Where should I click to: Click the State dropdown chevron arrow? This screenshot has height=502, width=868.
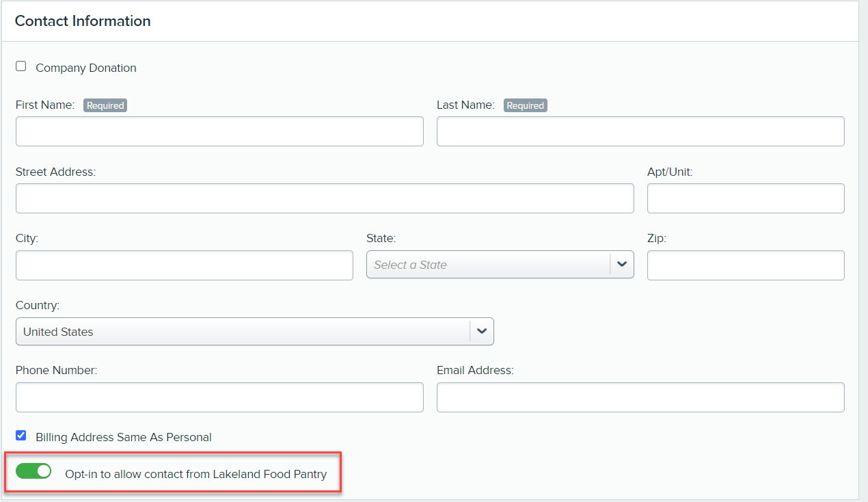(622, 265)
